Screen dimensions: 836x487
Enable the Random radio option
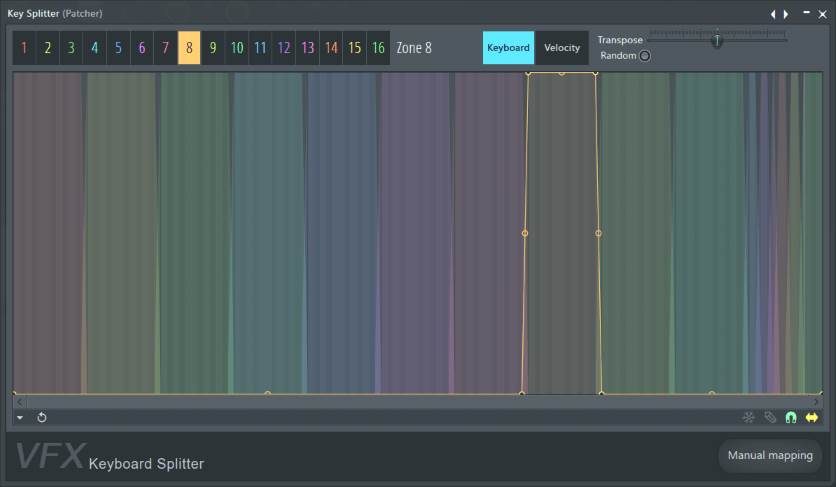(645, 56)
